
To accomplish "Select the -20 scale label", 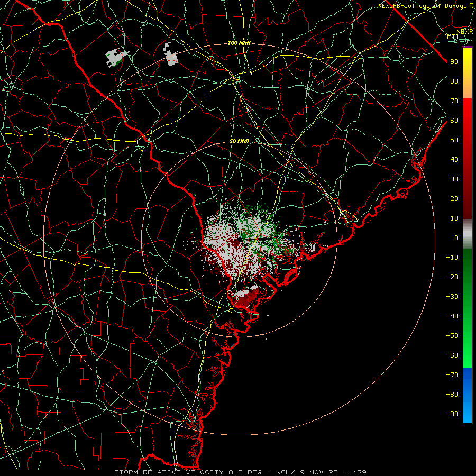I will [x=452, y=277].
